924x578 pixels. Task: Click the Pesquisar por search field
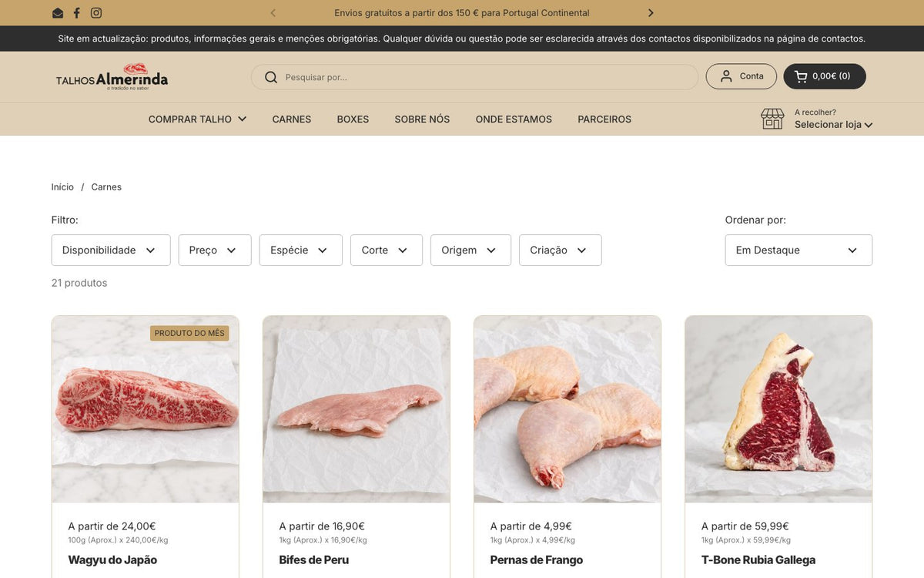click(474, 77)
